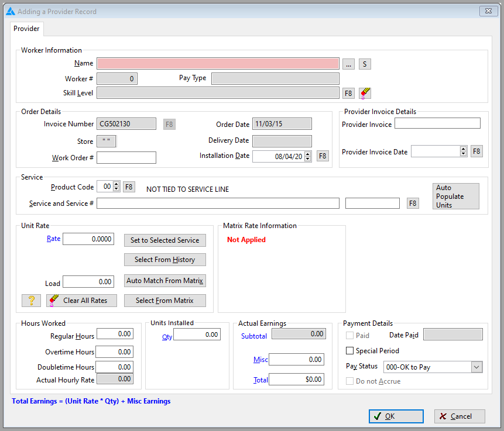504x431 pixels.
Task: Click the S button next to Name
Action: (x=365, y=64)
